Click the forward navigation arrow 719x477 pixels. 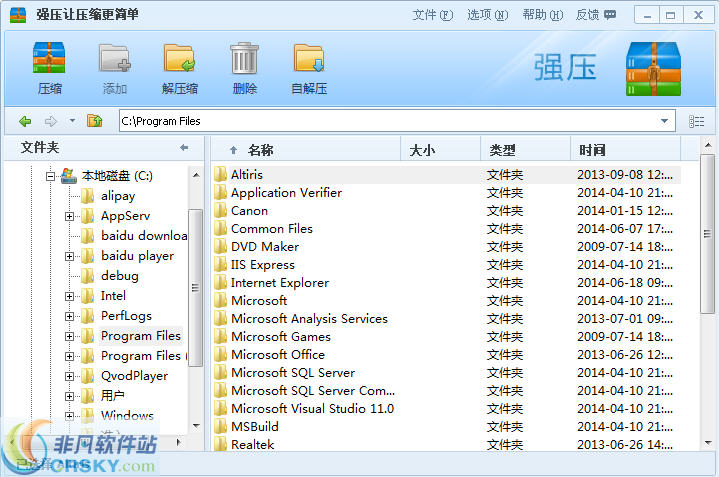pos(50,122)
